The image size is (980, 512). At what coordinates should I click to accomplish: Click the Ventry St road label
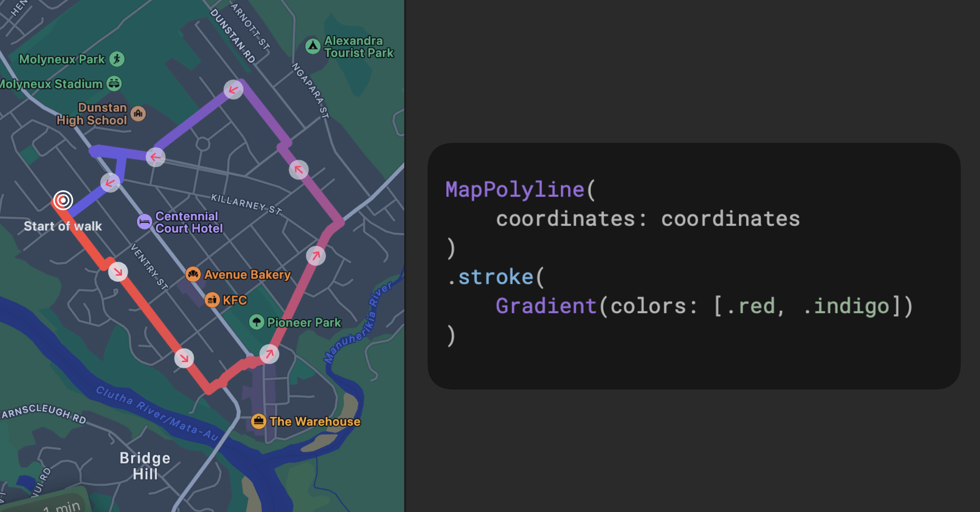click(x=149, y=266)
